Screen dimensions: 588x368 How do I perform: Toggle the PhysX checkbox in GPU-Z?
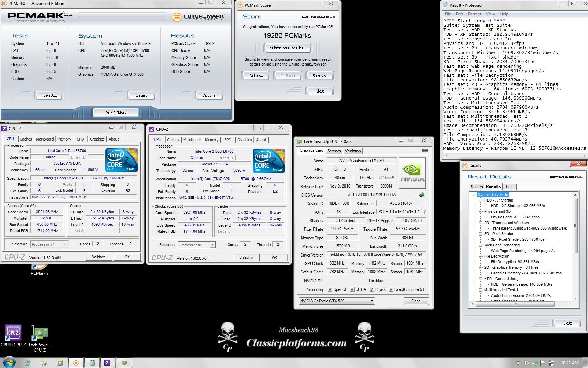pyautogui.click(x=372, y=289)
